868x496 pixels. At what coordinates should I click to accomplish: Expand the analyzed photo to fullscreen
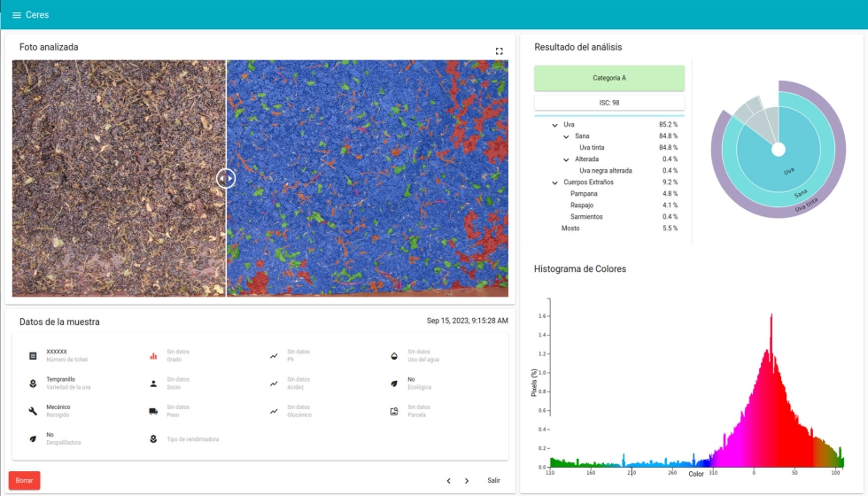(499, 51)
